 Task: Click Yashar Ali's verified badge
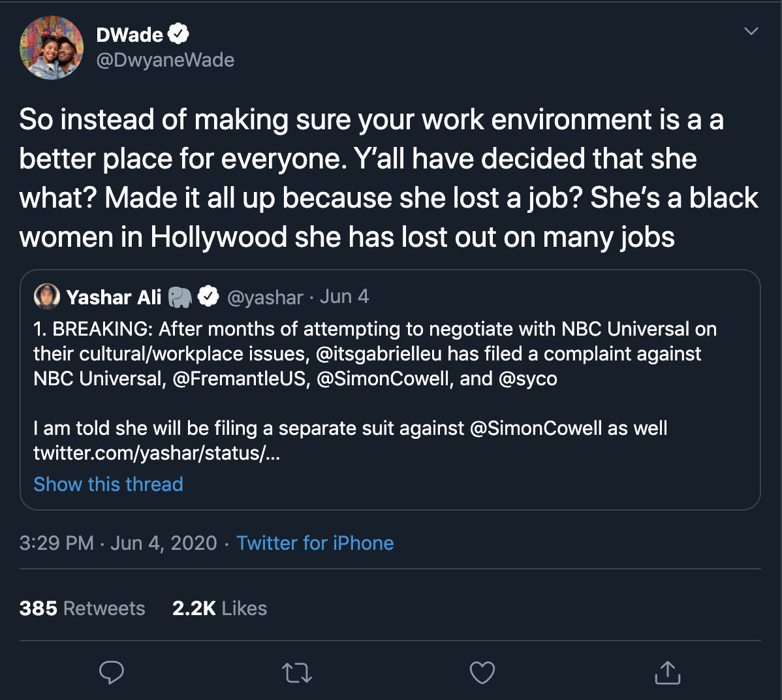[x=208, y=297]
